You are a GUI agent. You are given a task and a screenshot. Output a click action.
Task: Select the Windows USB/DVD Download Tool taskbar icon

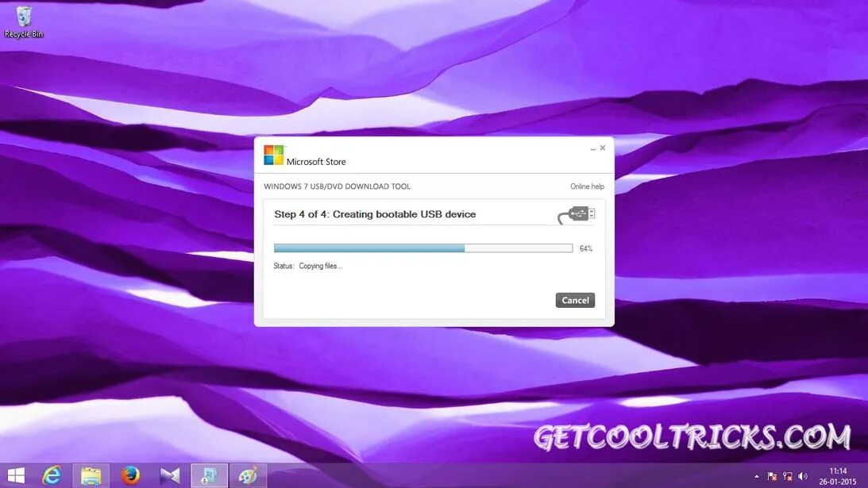pos(209,475)
